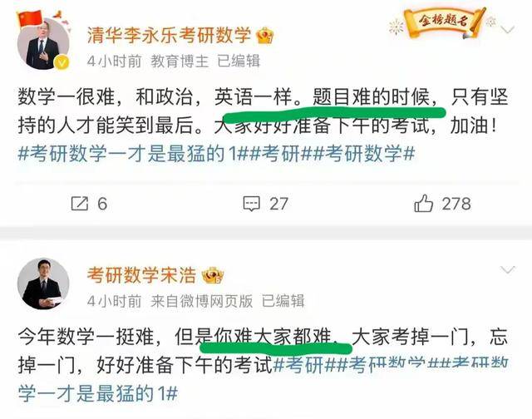Expand the second post's chevron menu
The image size is (532, 419).
point(508,269)
